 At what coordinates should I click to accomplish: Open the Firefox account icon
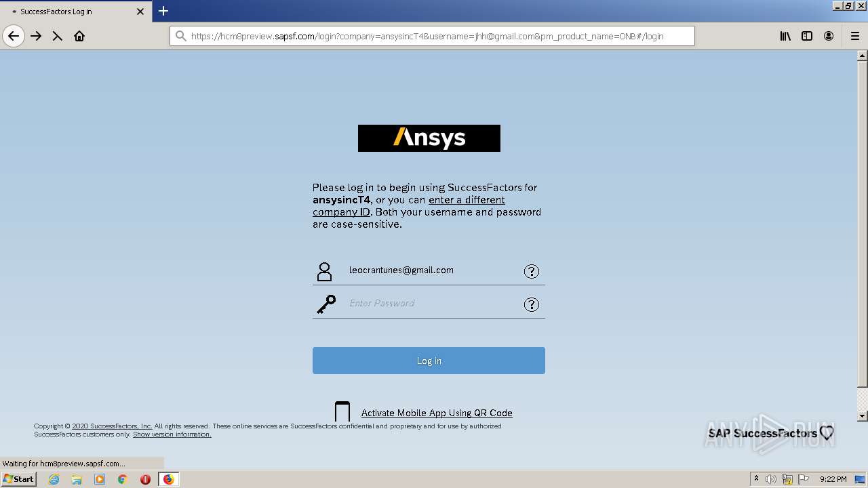tap(829, 36)
